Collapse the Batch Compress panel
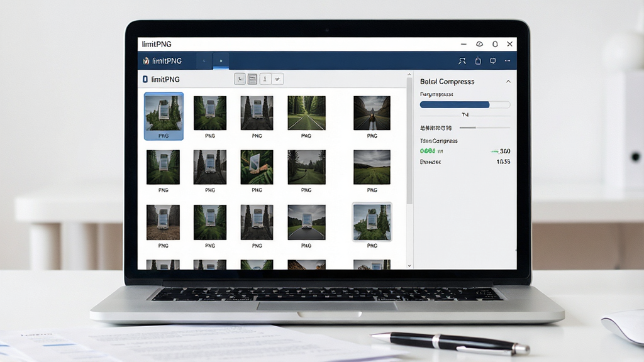 [x=508, y=82]
